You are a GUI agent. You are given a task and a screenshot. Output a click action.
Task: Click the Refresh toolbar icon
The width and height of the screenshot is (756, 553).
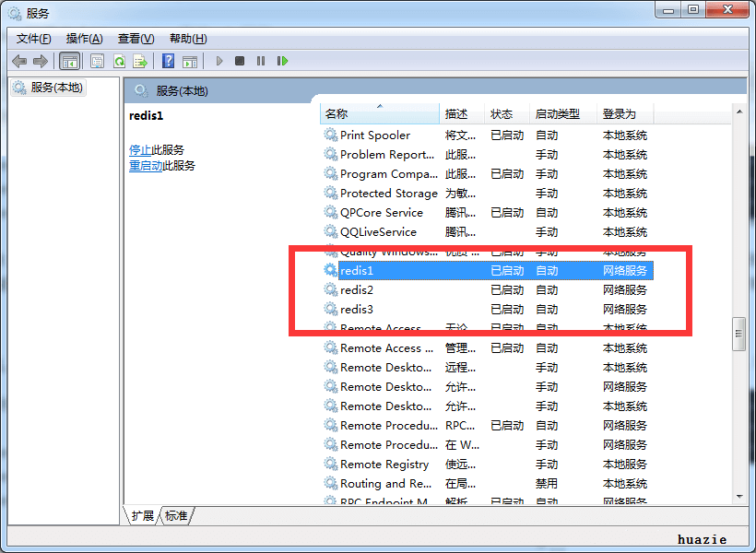pos(119,61)
